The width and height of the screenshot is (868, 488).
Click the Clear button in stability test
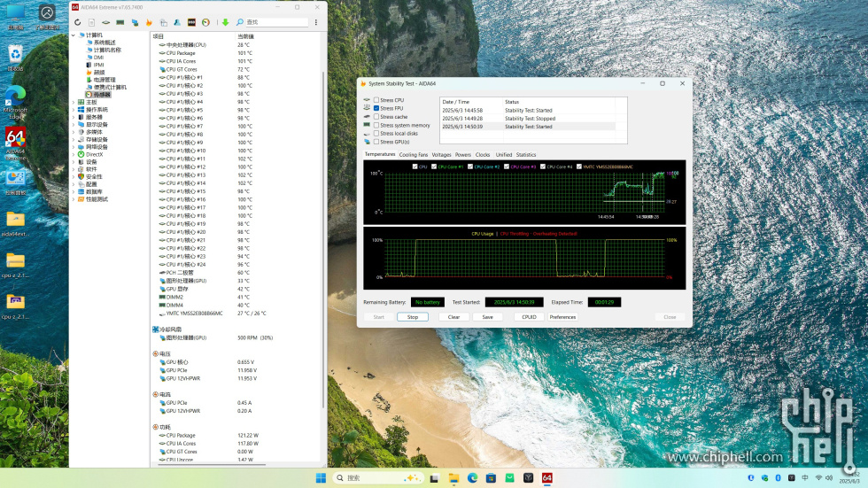coord(453,317)
